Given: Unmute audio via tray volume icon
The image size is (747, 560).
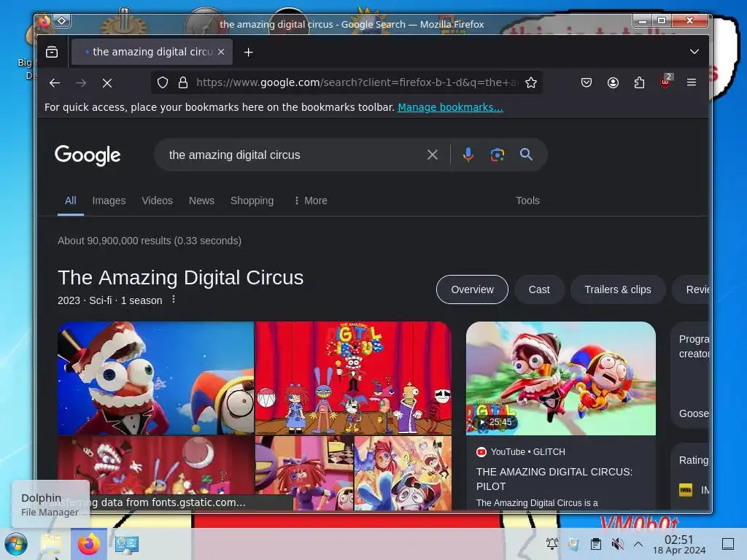Looking at the screenshot, I should 617,544.
